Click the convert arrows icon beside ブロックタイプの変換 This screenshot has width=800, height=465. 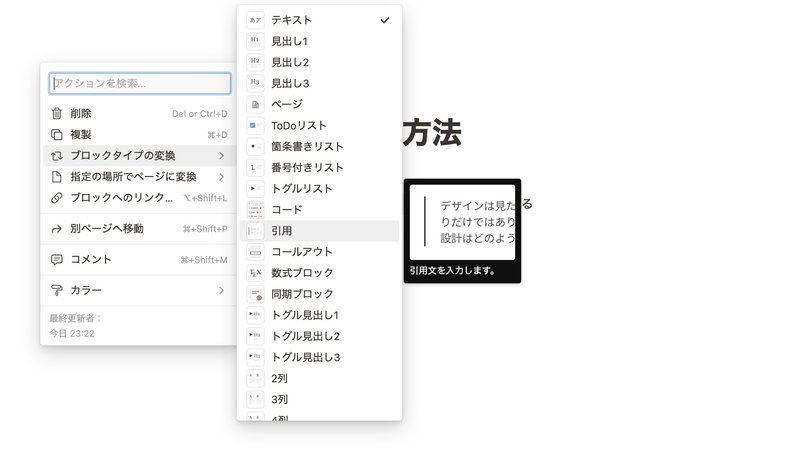(x=57, y=156)
